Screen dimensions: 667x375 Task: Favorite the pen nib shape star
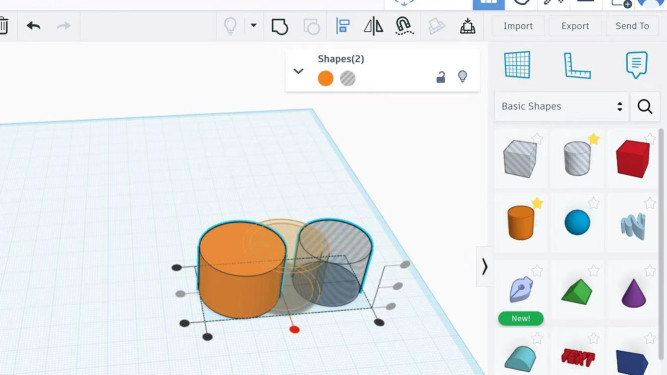[537, 270]
